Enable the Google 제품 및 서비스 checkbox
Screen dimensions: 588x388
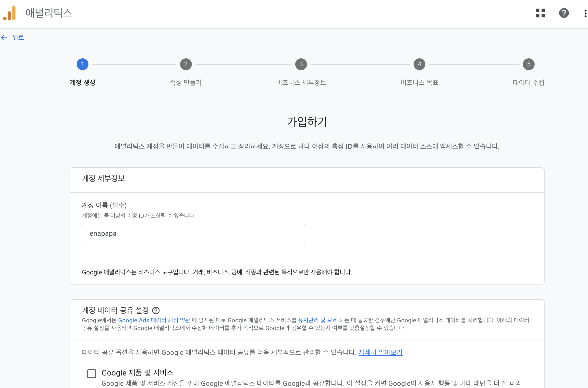(92, 374)
